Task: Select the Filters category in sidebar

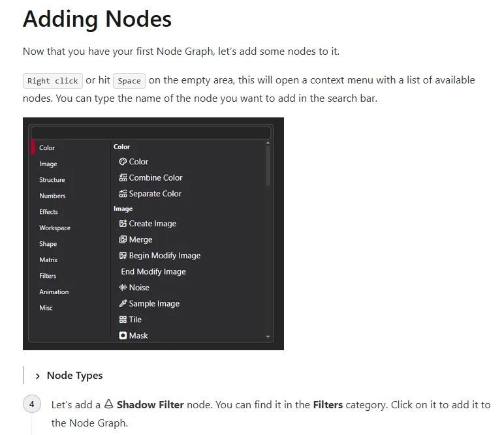Action: point(48,276)
